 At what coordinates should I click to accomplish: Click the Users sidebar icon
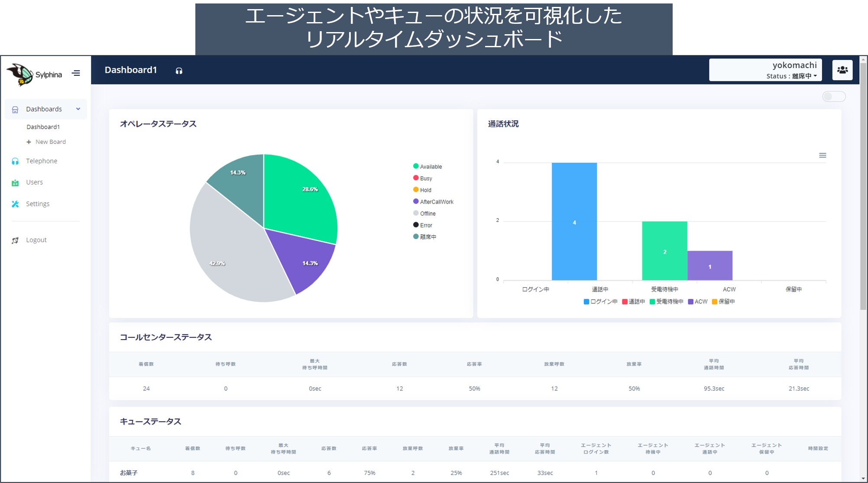pos(15,183)
